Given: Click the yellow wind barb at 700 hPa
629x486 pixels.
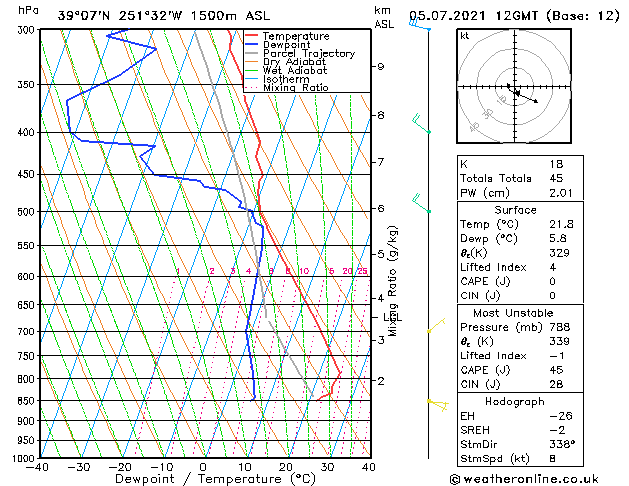Looking at the screenshot, I should (436, 325).
